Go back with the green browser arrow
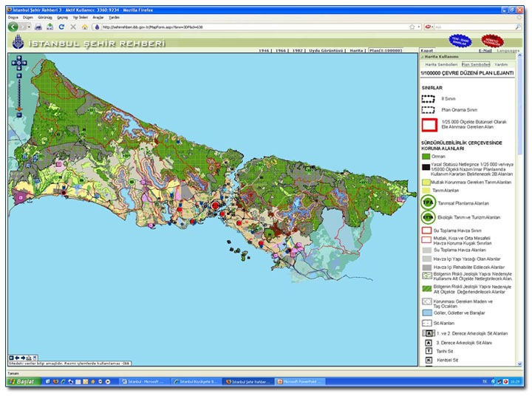532x396 pixels. (x=13, y=27)
